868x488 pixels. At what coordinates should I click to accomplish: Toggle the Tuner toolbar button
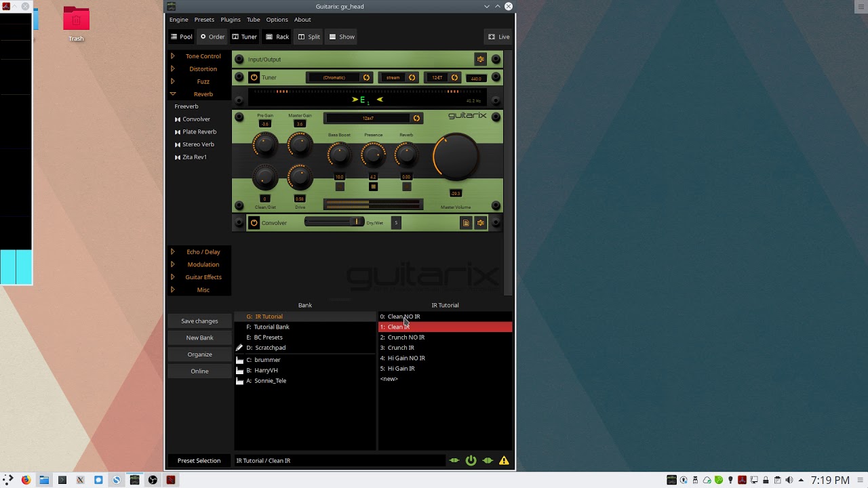244,37
